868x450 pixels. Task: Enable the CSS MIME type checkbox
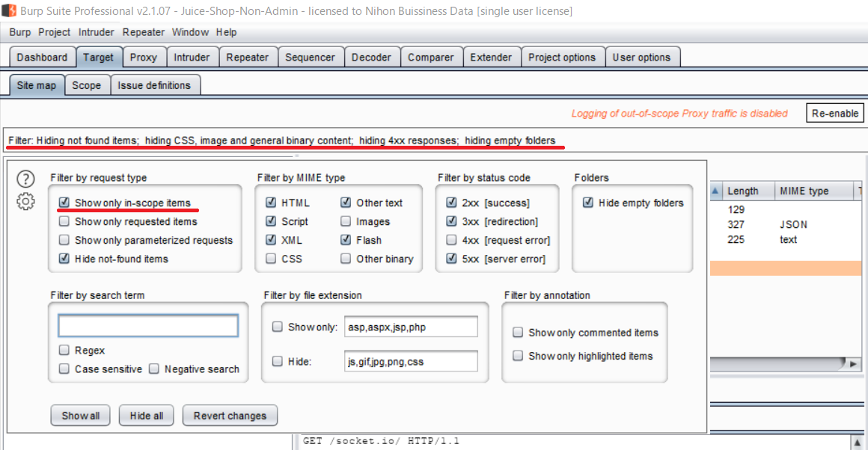point(271,259)
